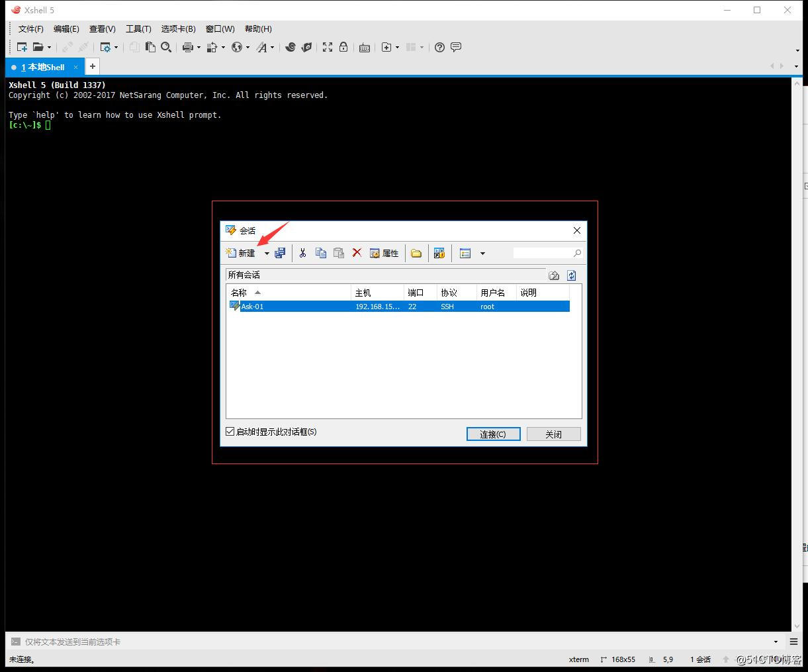This screenshot has width=808, height=672.
Task: Click 属性 properties button in Sessions dialog
Action: (x=384, y=253)
